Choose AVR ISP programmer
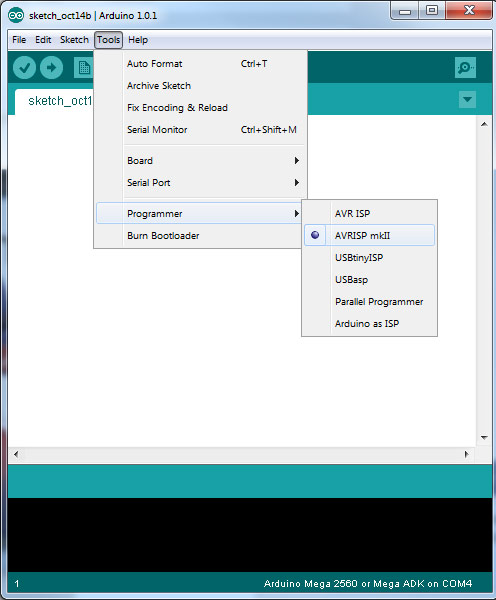Screen dimensions: 496x600 point(369,214)
